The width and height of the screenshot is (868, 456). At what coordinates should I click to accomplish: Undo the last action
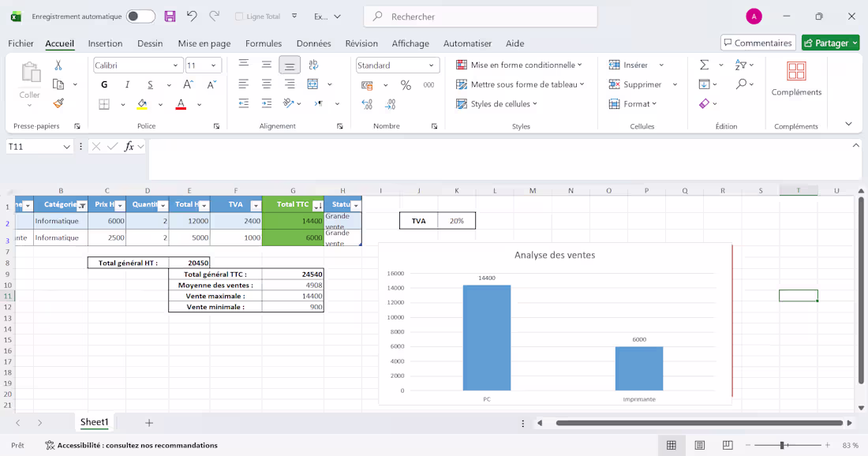192,16
